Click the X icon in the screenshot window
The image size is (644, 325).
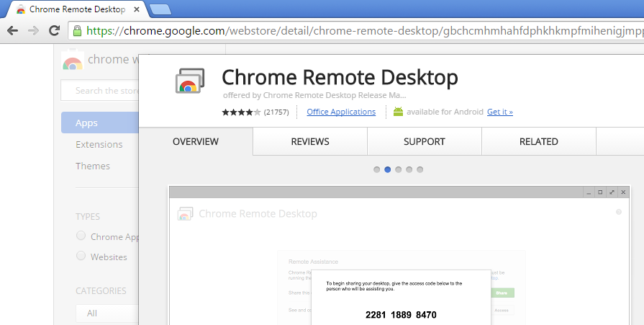click(x=623, y=192)
